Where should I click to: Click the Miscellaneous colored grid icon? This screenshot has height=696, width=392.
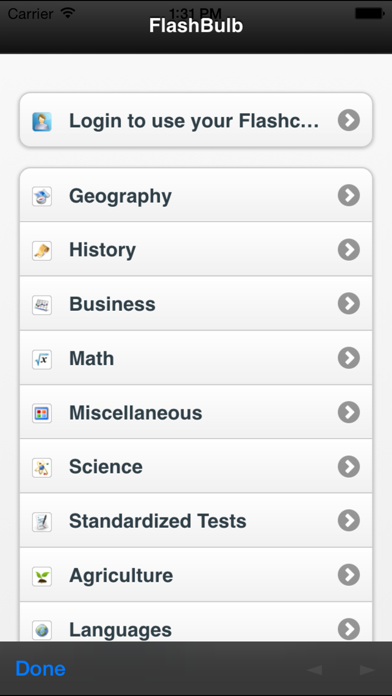(42, 413)
